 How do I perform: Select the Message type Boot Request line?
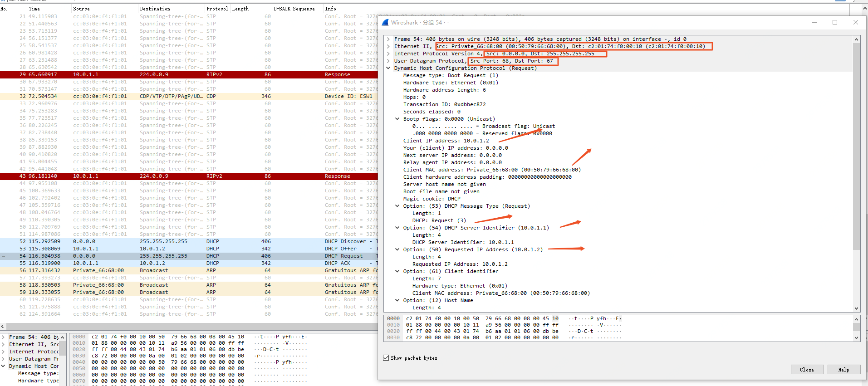click(x=451, y=75)
